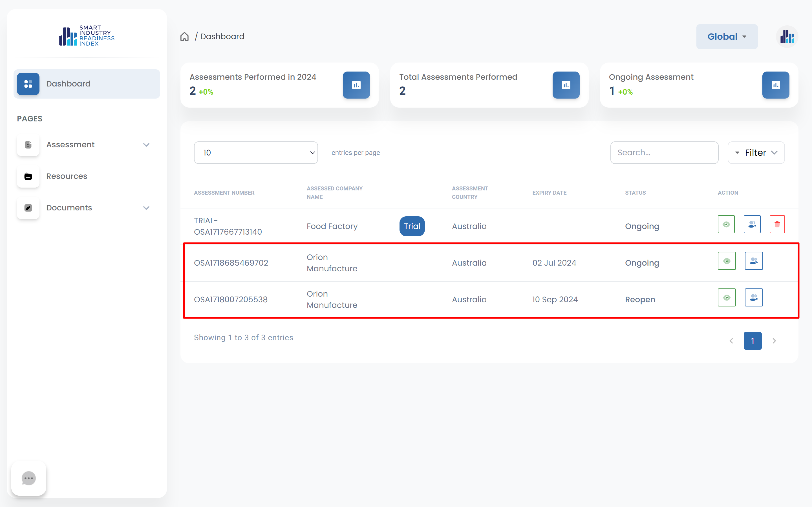Open the Global region dropdown
812x507 pixels.
727,37
